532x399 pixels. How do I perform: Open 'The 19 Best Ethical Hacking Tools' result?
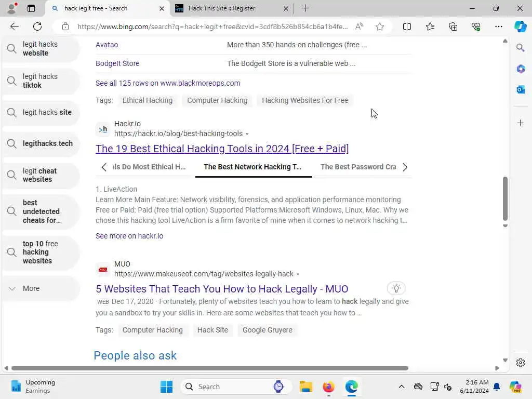tap(222, 149)
